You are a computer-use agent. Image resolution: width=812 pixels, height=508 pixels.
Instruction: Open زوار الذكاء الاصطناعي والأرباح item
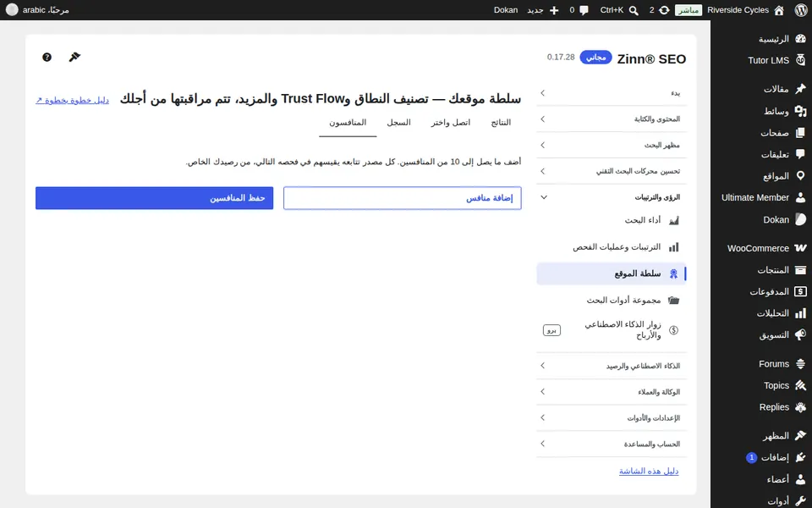[x=612, y=330]
